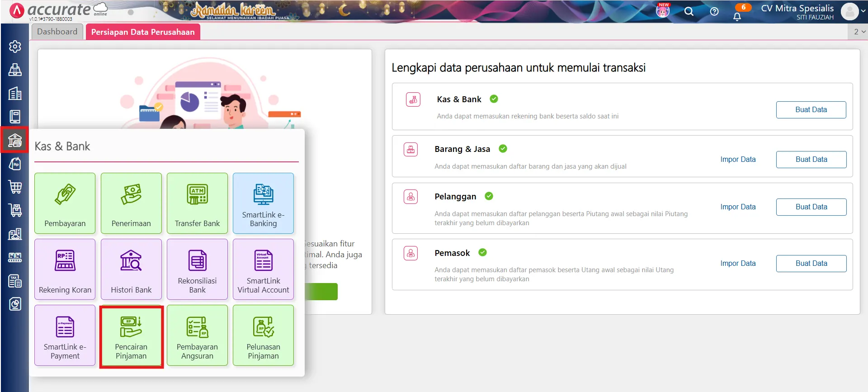Click the user avatar picture
The width and height of the screenshot is (868, 392).
click(x=849, y=12)
